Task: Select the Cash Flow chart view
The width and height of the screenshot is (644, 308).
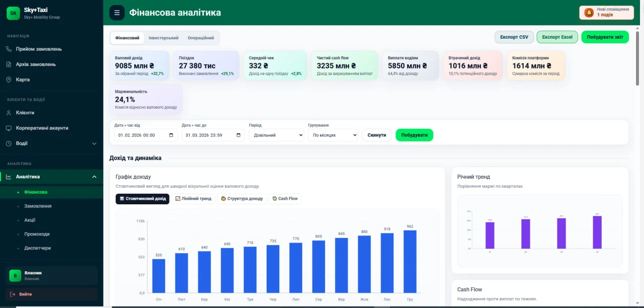Action: (x=285, y=199)
